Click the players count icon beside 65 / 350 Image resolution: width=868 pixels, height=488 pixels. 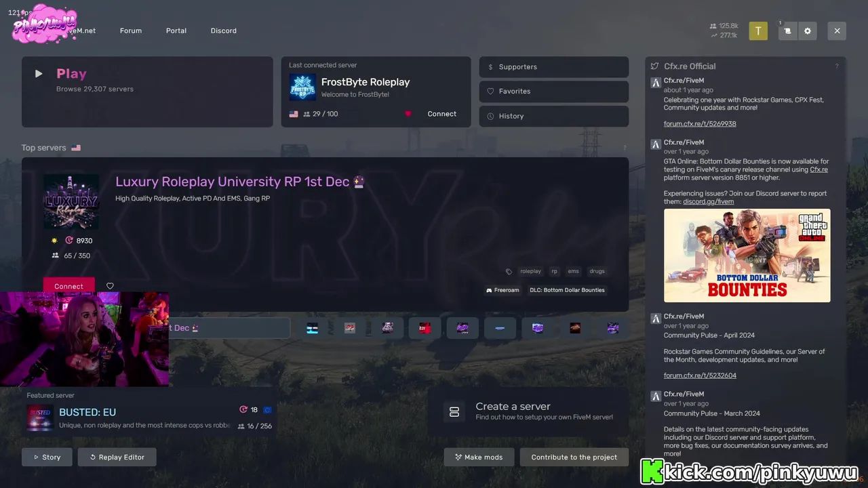[x=56, y=256]
